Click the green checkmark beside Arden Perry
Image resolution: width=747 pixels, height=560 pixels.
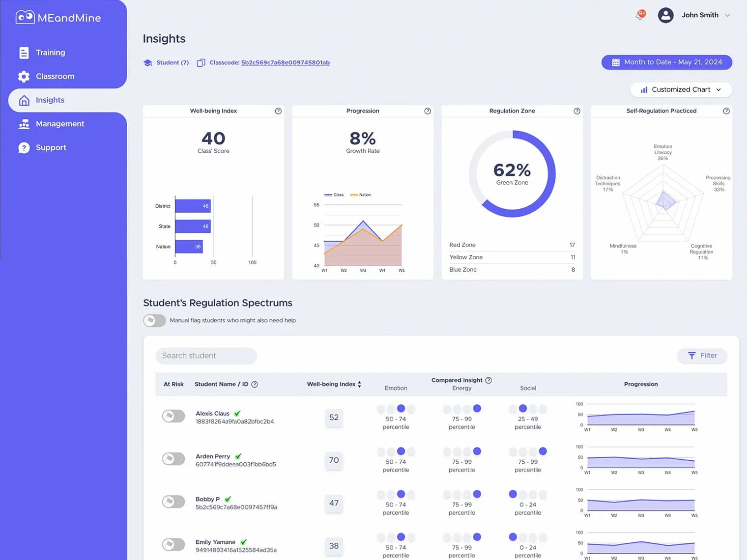pos(238,456)
